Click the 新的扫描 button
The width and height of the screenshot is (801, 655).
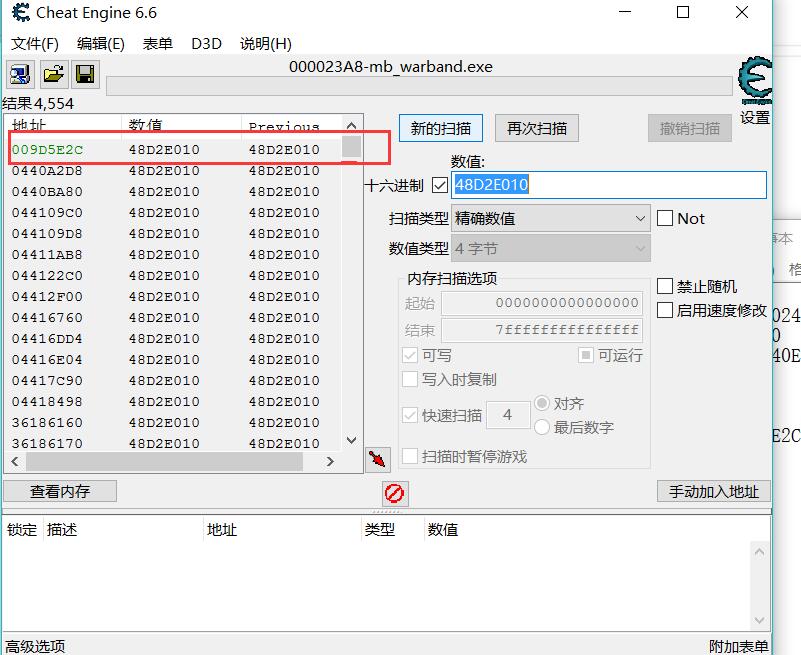pos(441,128)
